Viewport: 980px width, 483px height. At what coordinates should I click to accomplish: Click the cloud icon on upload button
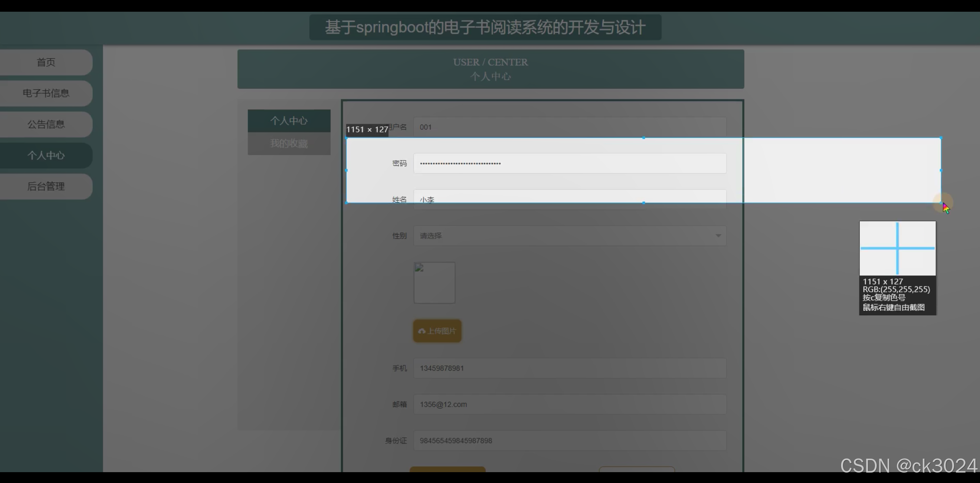coord(421,331)
